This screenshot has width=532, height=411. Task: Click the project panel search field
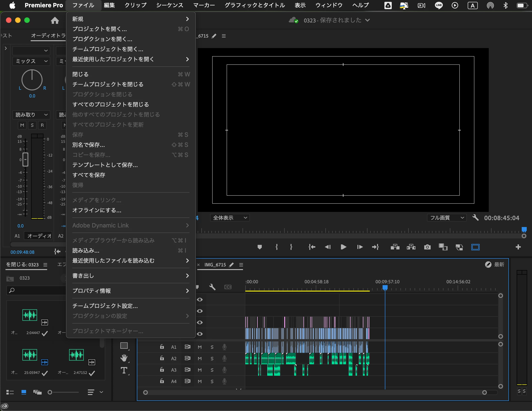(x=37, y=290)
